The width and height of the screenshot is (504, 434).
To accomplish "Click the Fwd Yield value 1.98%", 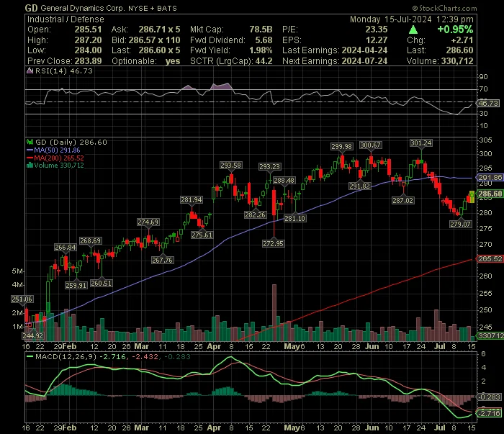I will point(261,50).
